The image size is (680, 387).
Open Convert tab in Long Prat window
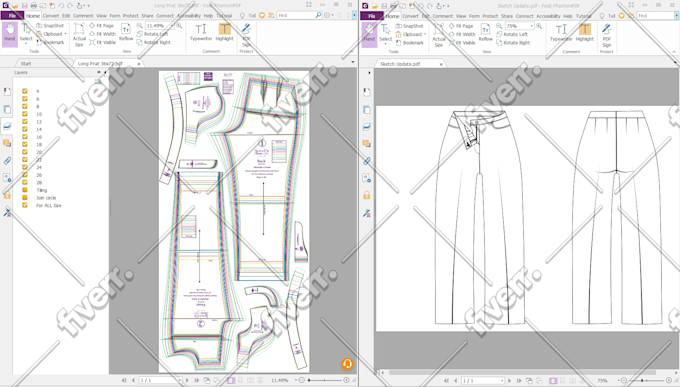click(x=51, y=16)
